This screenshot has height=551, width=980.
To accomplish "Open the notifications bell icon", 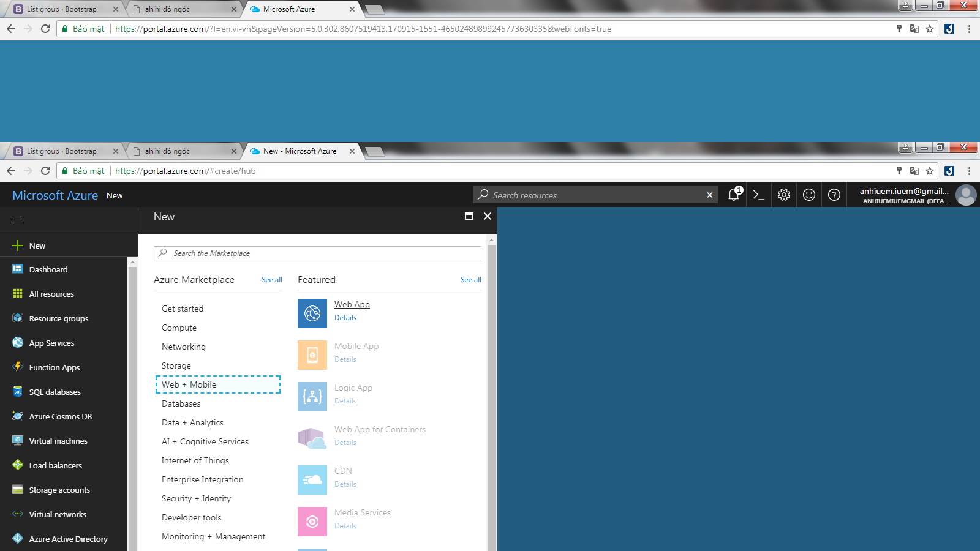I will [x=734, y=195].
